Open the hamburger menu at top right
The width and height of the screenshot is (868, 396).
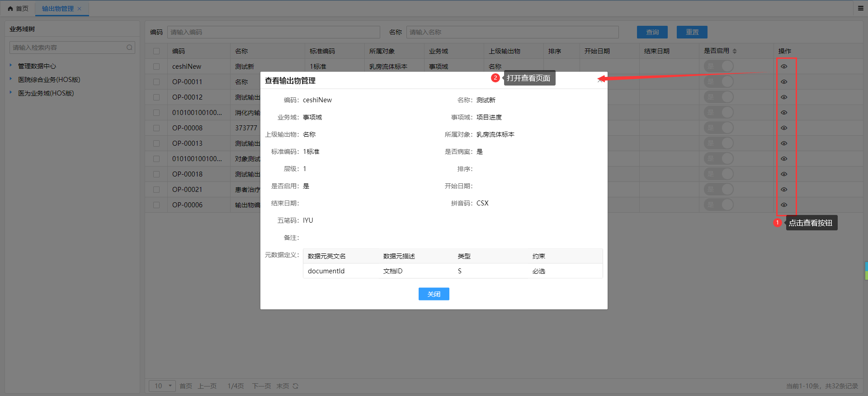(861, 8)
